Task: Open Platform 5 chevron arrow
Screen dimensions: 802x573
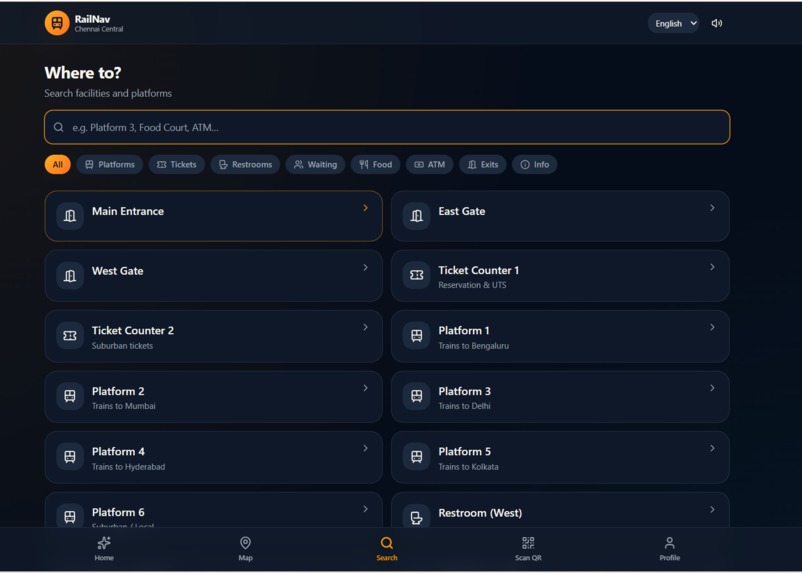Action: click(712, 448)
